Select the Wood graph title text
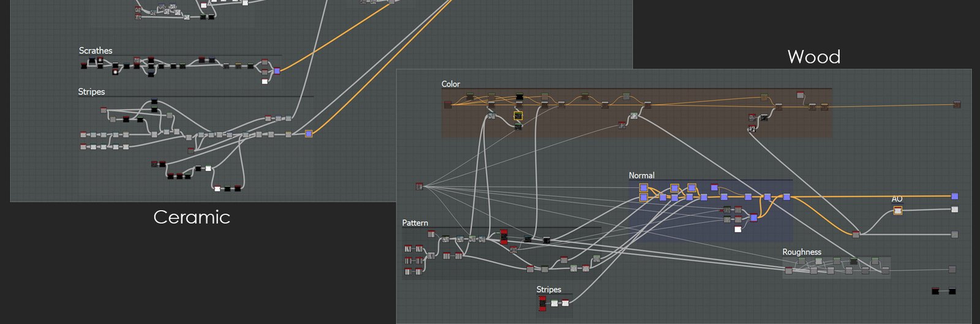 [x=813, y=57]
